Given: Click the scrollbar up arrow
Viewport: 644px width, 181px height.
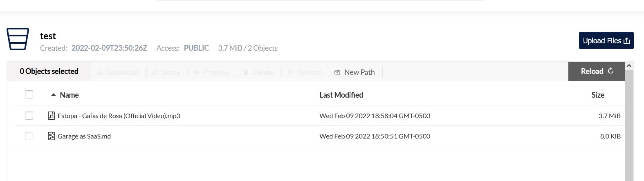Looking at the screenshot, I should point(629,66).
